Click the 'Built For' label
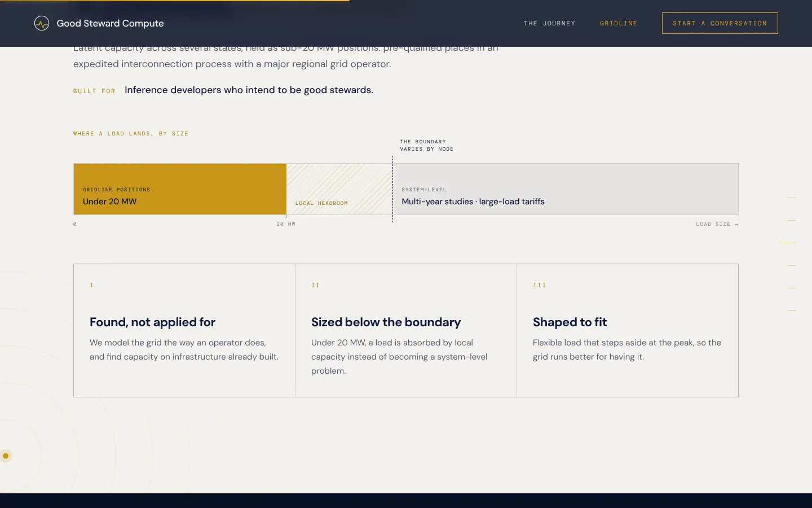Viewport: 812px width, 508px height. 94,91
